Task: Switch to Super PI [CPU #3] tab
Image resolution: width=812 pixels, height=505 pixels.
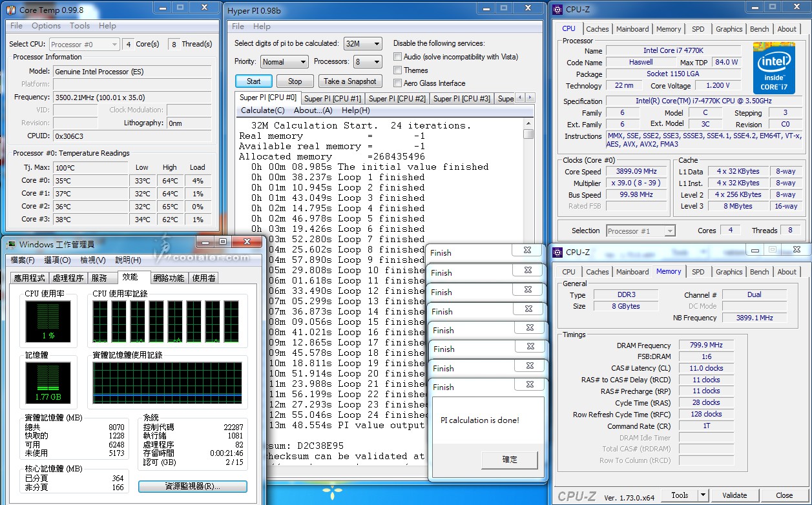Action: (462, 99)
